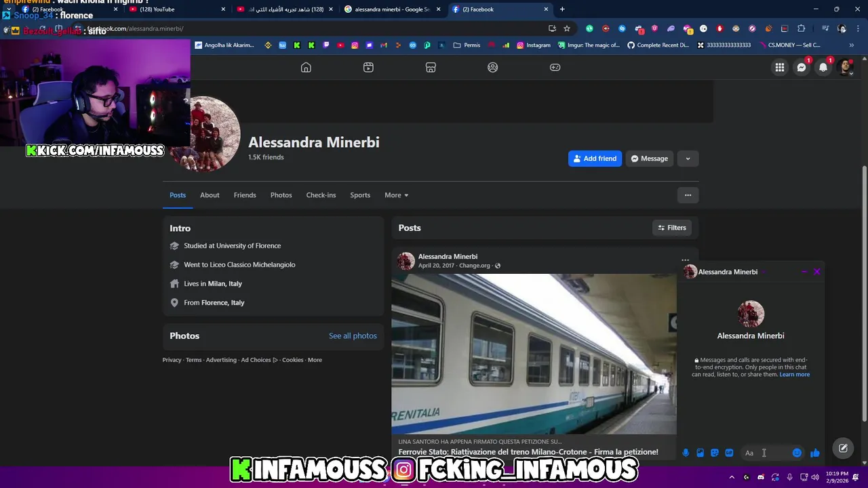The width and height of the screenshot is (868, 488).
Task: Open the Facebook Groups icon
Action: pos(493,67)
